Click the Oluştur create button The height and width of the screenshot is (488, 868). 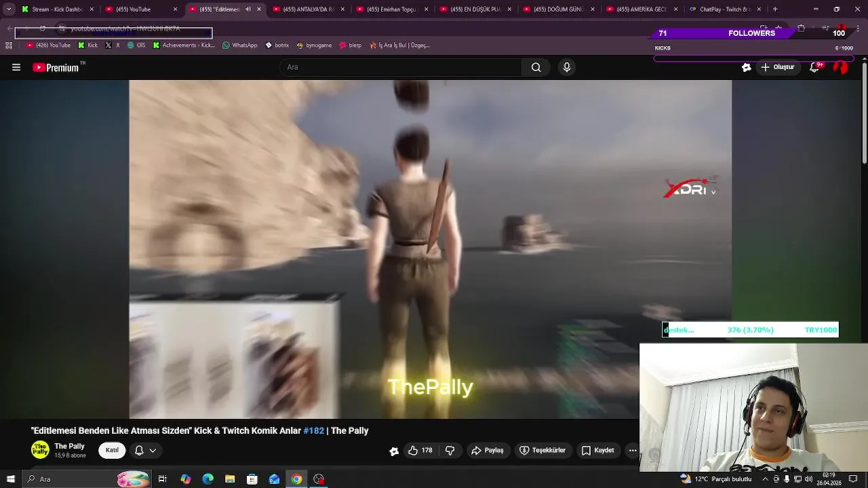[x=778, y=67]
